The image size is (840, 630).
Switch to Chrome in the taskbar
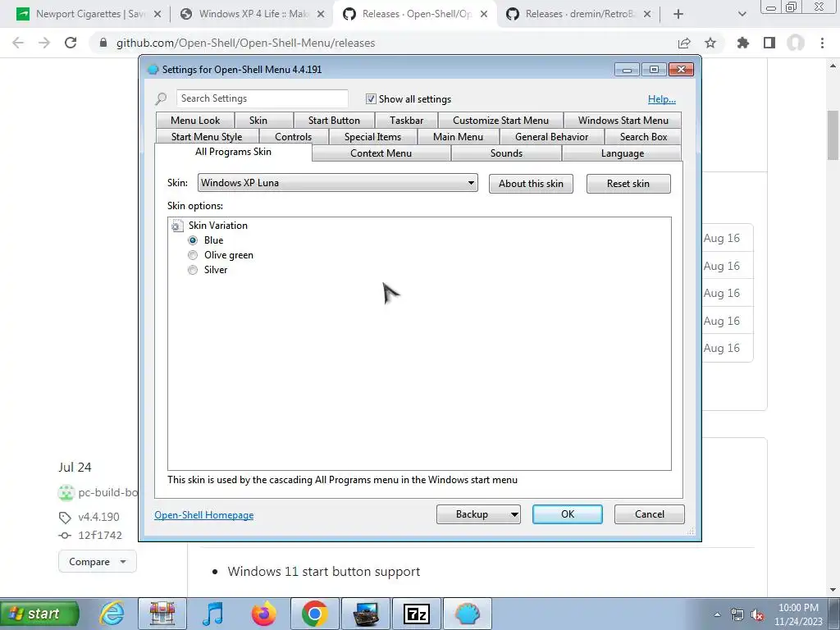[314, 614]
